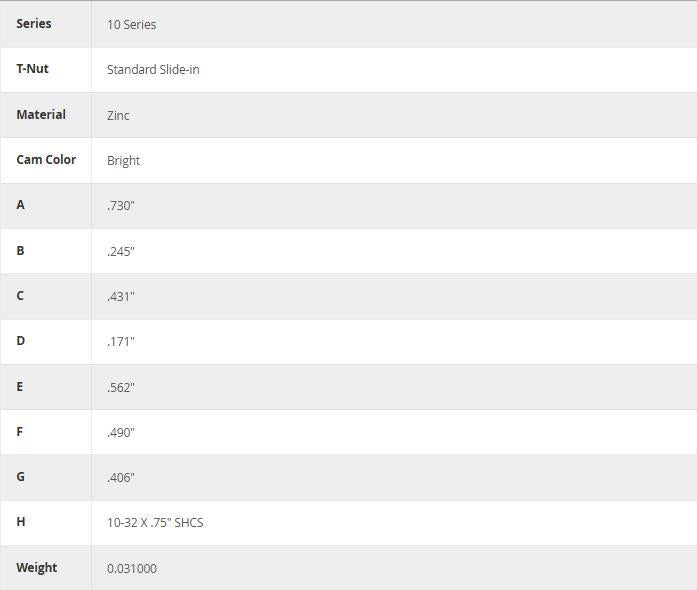
Task: Select the "Zinc" material value
Action: click(118, 116)
